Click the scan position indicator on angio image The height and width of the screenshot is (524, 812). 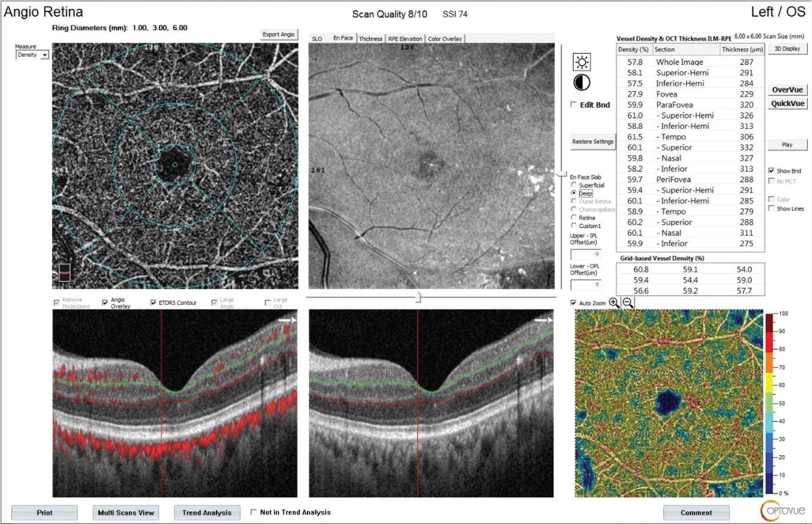(x=65, y=272)
